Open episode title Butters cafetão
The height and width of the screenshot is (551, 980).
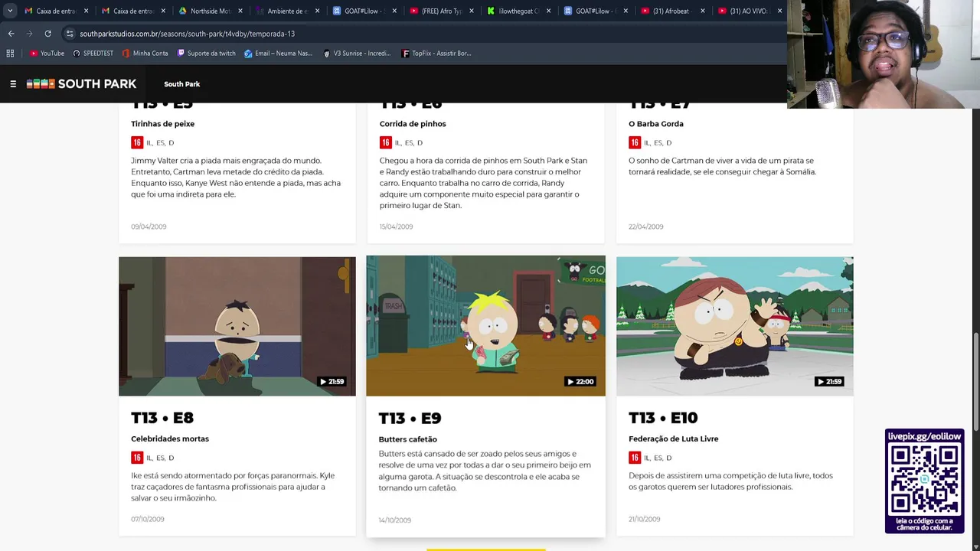coord(407,439)
